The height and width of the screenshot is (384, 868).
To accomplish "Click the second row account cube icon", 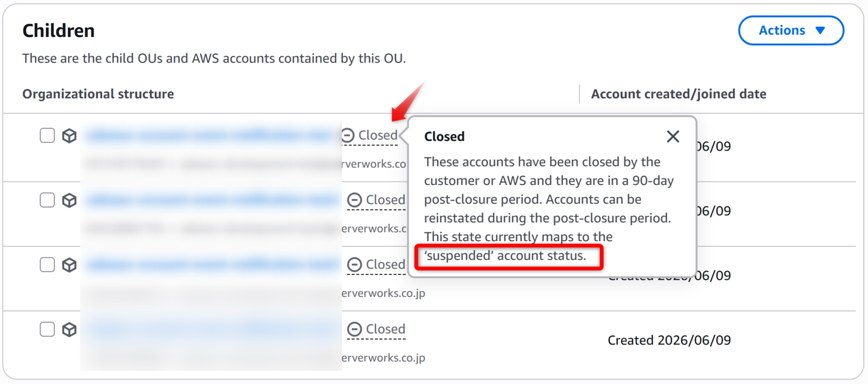I will point(69,201).
